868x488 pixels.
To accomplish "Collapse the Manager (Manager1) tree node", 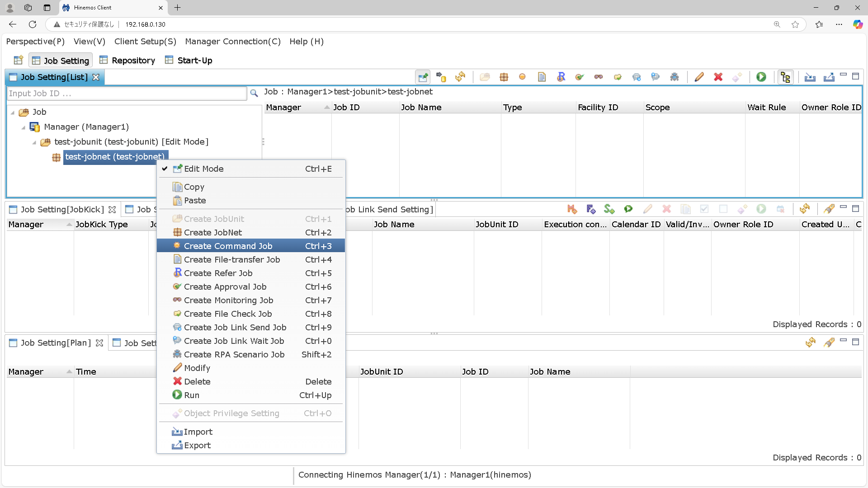I will coord(24,127).
